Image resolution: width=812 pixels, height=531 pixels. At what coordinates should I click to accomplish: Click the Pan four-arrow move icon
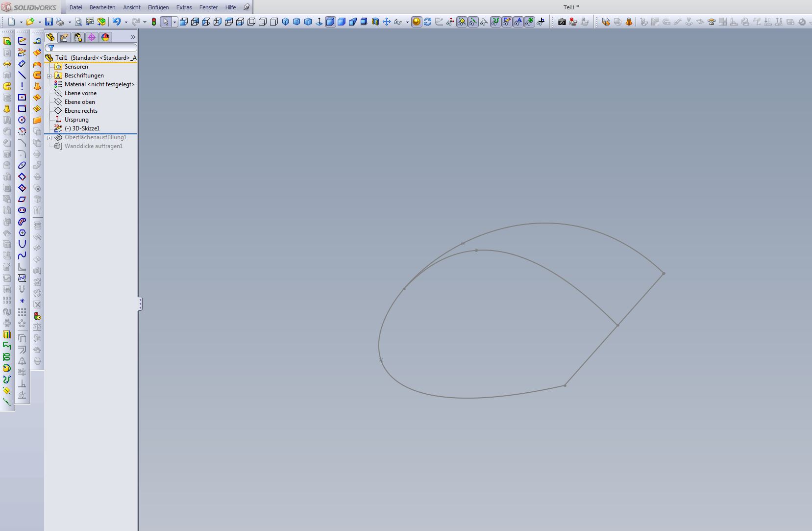[387, 22]
